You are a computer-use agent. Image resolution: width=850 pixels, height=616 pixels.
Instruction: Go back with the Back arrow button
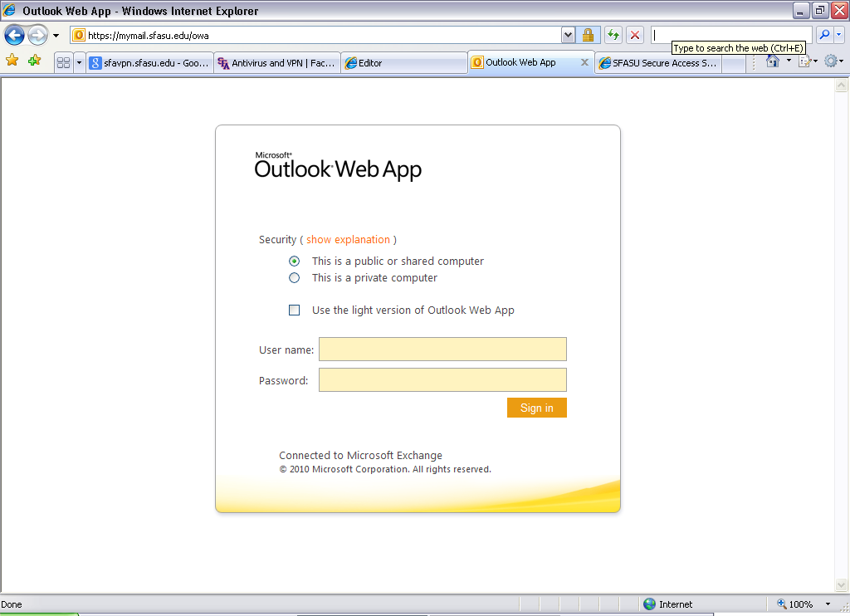coord(14,36)
